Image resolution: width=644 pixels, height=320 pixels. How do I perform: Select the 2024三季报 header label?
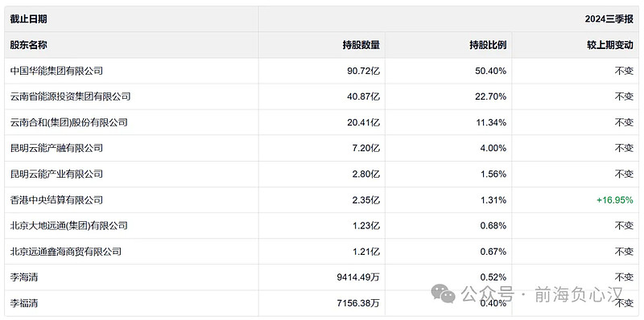[609, 19]
